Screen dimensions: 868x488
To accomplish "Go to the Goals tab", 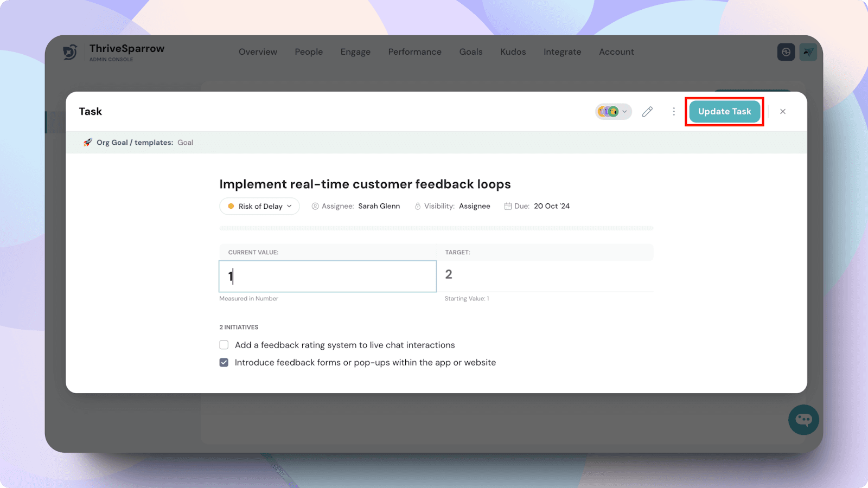I will (470, 52).
